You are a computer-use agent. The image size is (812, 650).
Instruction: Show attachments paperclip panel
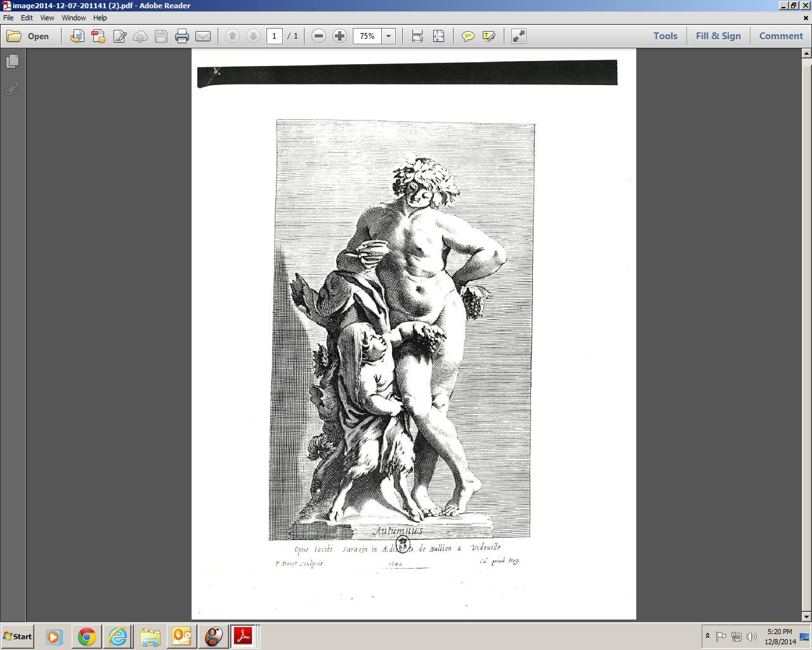pyautogui.click(x=12, y=88)
